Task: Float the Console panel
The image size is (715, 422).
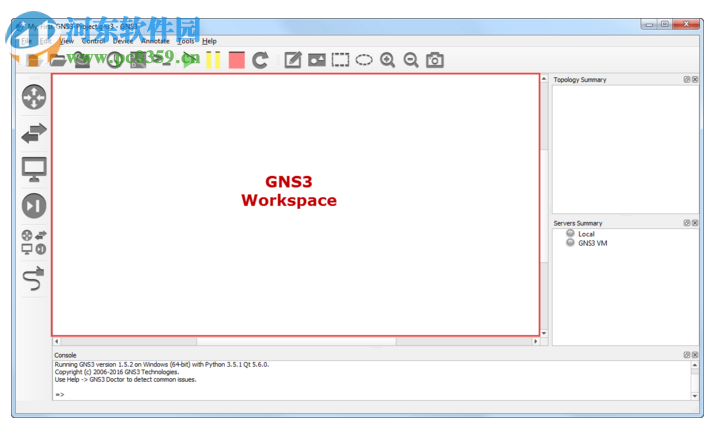Action: [686, 354]
